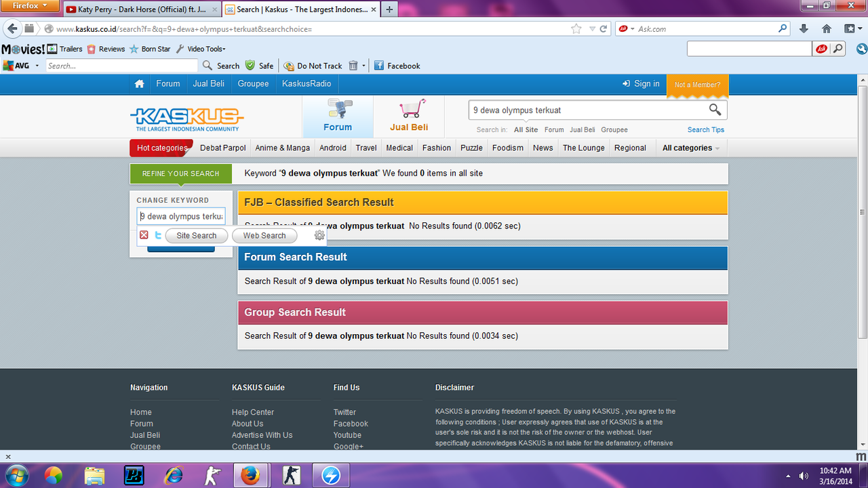Select the Jual Beli cart tab
Viewport: 868px width, 488px height.
(x=409, y=117)
